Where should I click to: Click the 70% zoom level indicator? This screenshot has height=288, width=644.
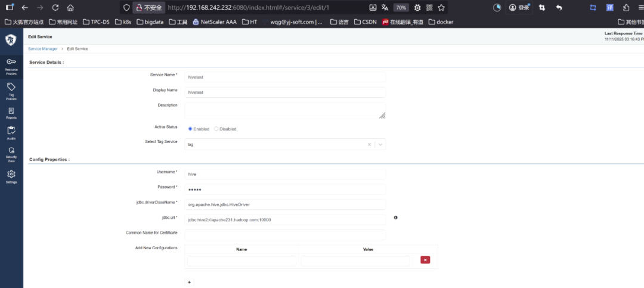coord(401,7)
